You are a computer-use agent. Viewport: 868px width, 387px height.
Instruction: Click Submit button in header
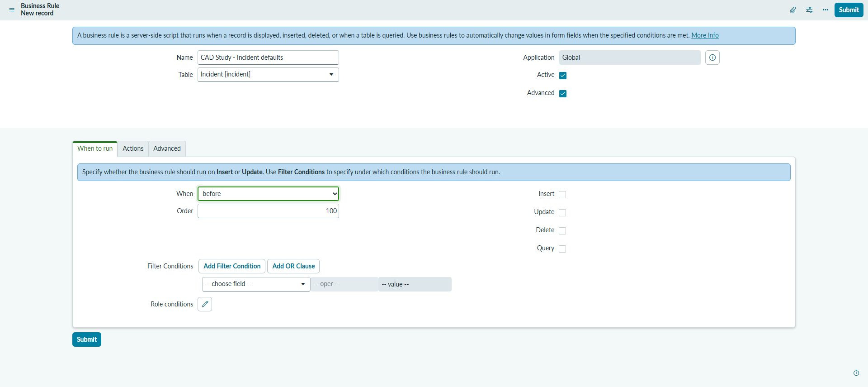(849, 10)
